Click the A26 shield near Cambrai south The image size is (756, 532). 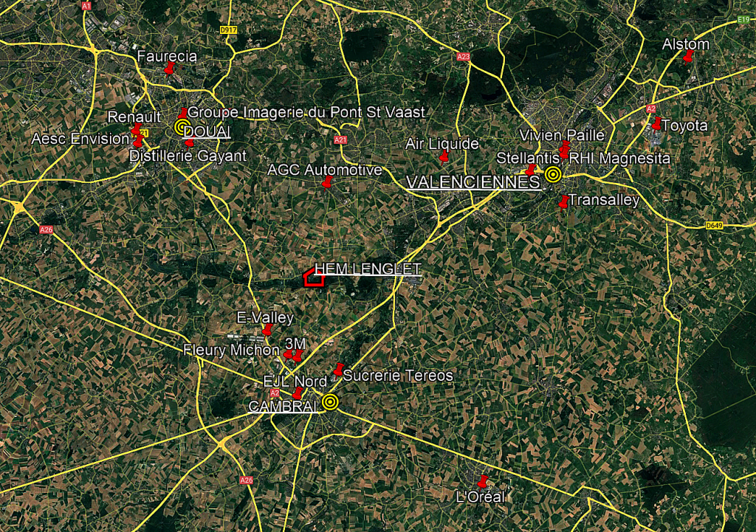tap(247, 480)
